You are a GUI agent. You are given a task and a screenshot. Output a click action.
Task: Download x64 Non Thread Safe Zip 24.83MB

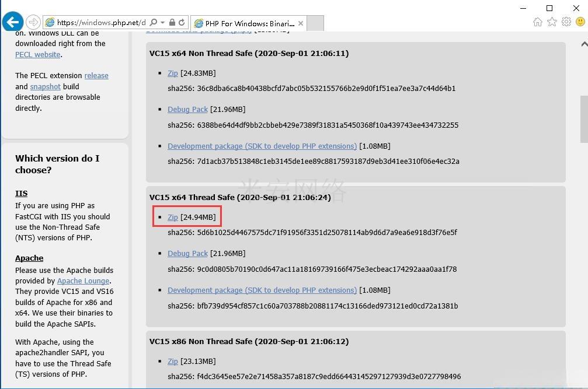(172, 73)
